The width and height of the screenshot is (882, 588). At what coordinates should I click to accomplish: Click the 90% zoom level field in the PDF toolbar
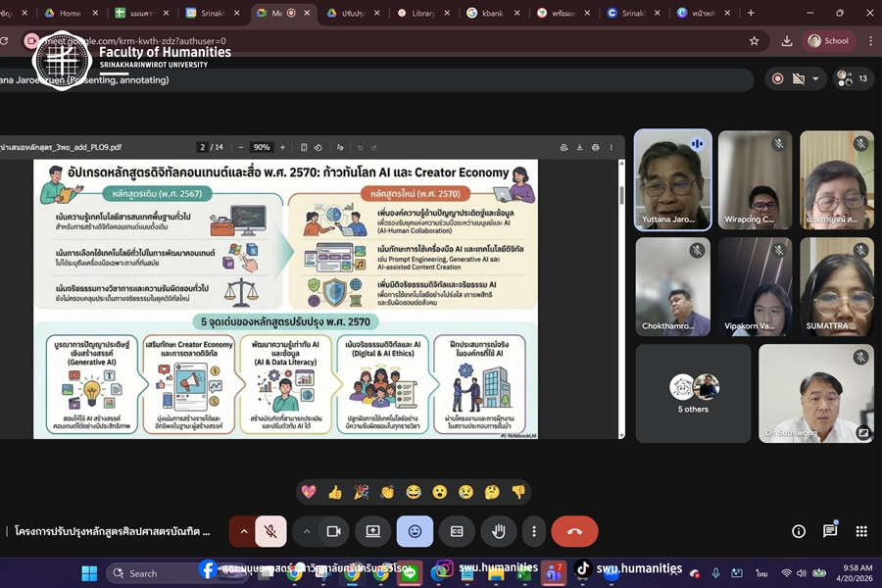pyautogui.click(x=262, y=147)
